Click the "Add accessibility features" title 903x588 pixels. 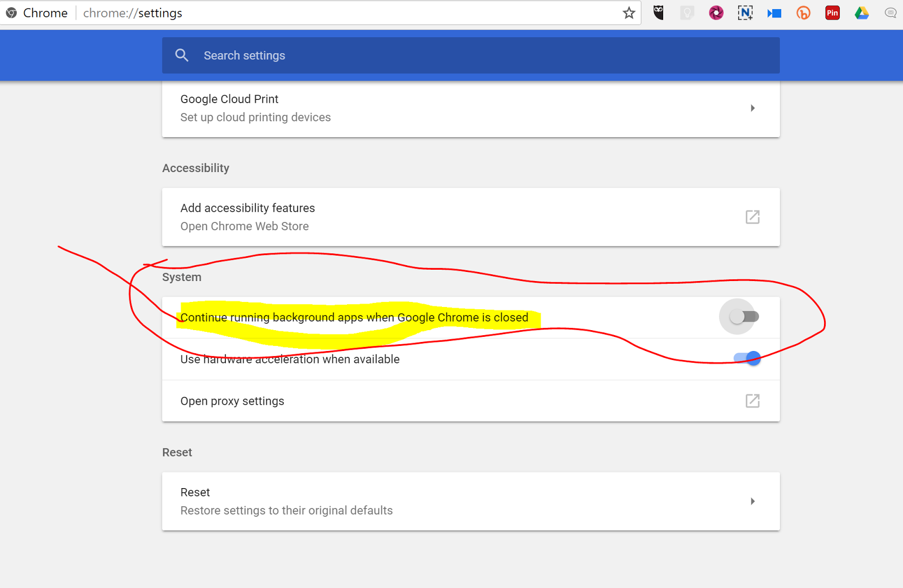point(248,208)
